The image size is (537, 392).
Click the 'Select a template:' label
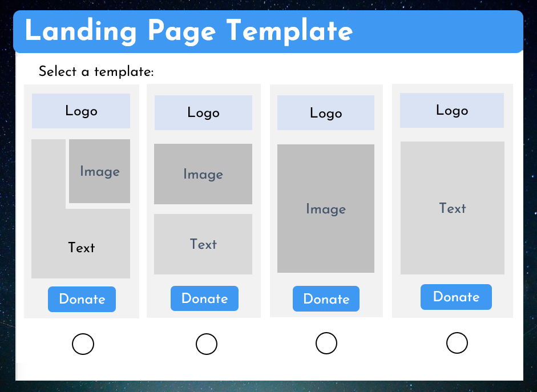pyautogui.click(x=96, y=71)
